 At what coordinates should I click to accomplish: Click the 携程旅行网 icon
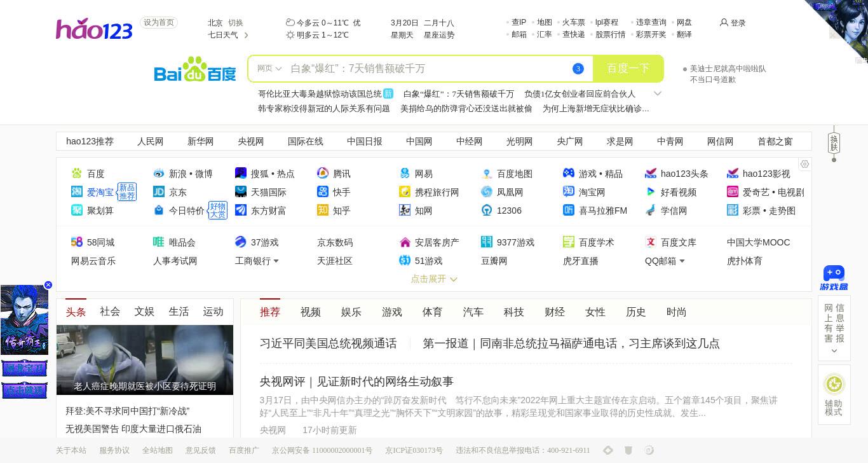(405, 191)
